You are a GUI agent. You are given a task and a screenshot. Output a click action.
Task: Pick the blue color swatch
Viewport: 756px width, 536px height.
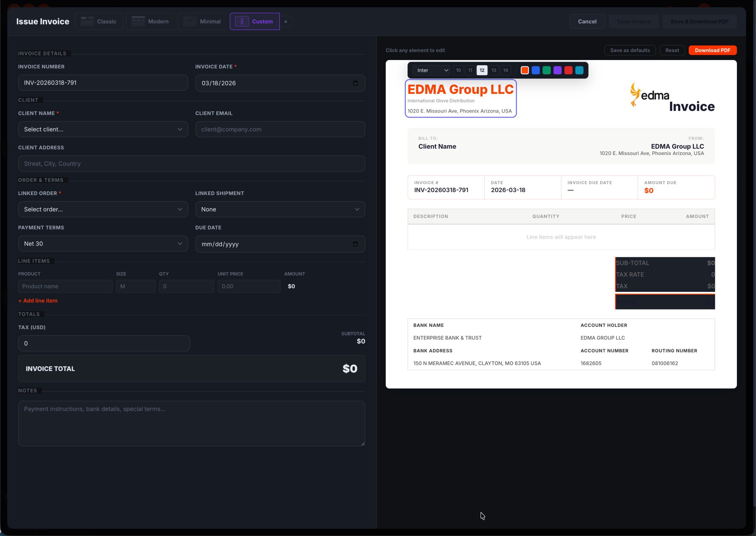(536, 70)
